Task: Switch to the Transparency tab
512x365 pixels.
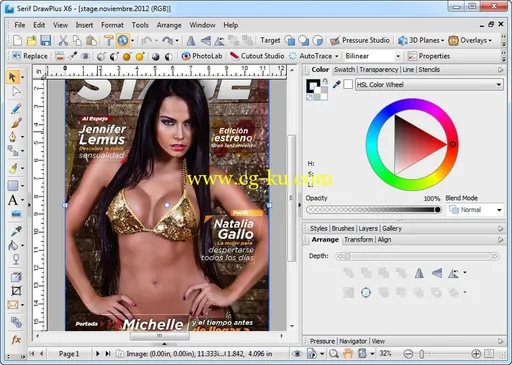Action: click(379, 69)
